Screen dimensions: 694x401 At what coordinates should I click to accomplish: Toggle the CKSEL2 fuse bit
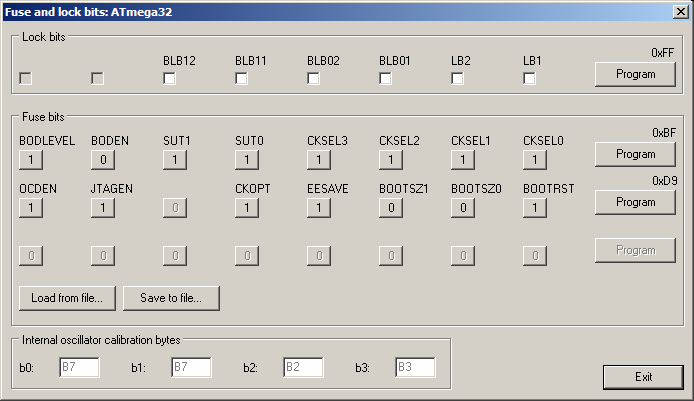391,160
